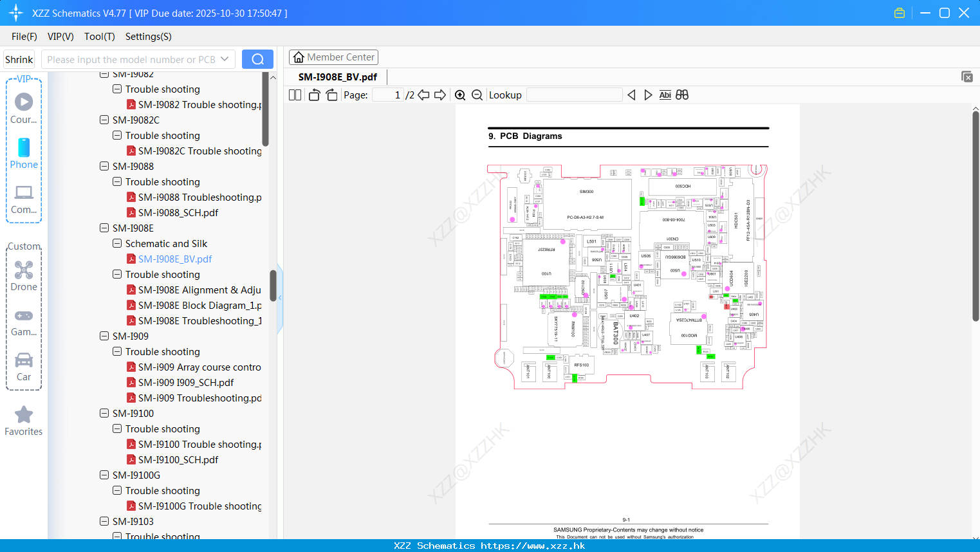Open SM-I9082 Trouble shooting PDF
Screen dimensions: 980x552
[x=194, y=105]
